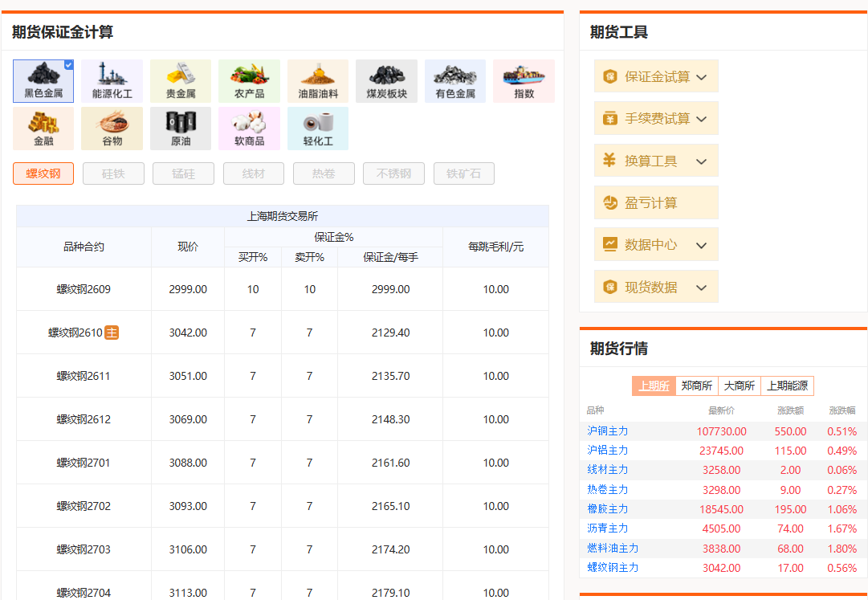Click the 手续费试算 wallet icon
Screen dimensions: 868x600
coord(610,118)
